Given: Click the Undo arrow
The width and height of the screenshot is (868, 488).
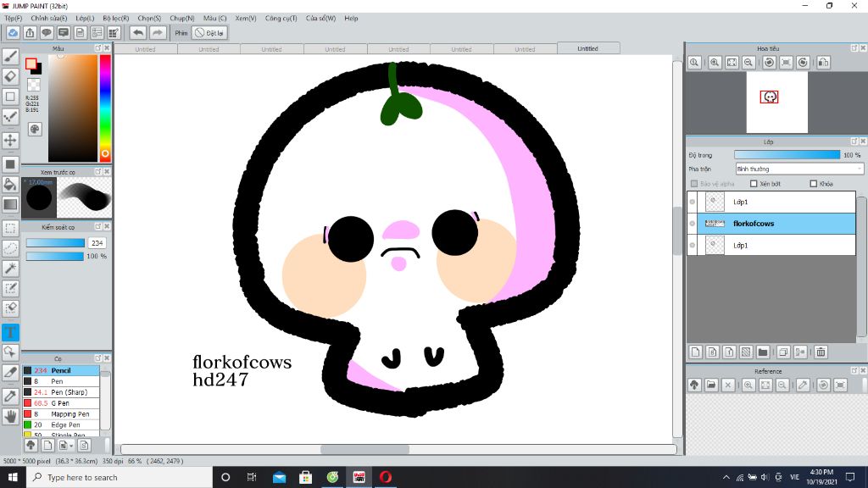Looking at the screenshot, I should [138, 33].
